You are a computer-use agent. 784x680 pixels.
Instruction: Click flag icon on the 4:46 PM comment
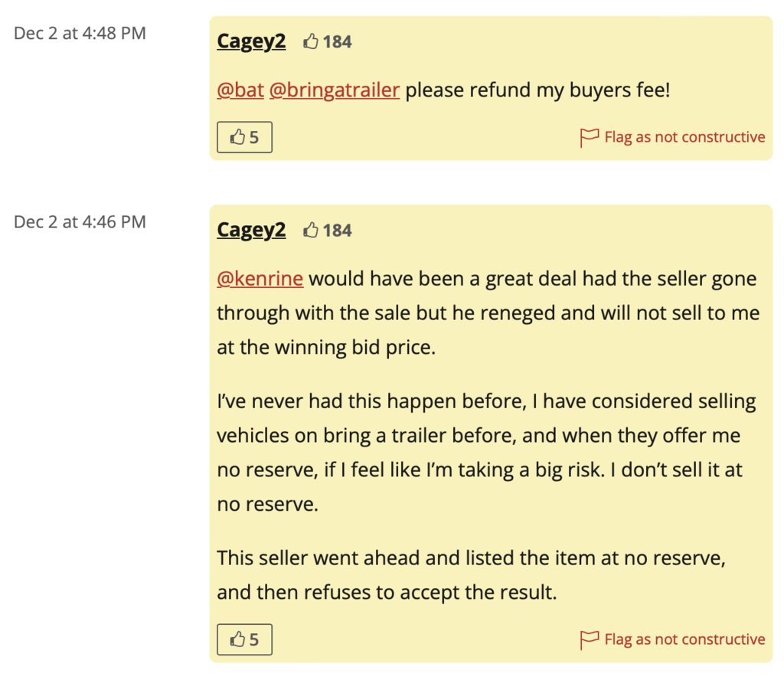click(x=589, y=640)
